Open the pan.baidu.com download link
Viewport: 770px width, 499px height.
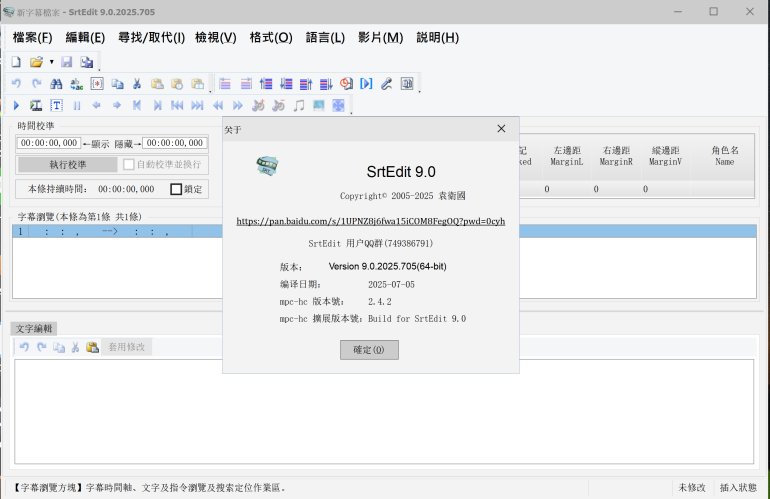click(x=370, y=221)
